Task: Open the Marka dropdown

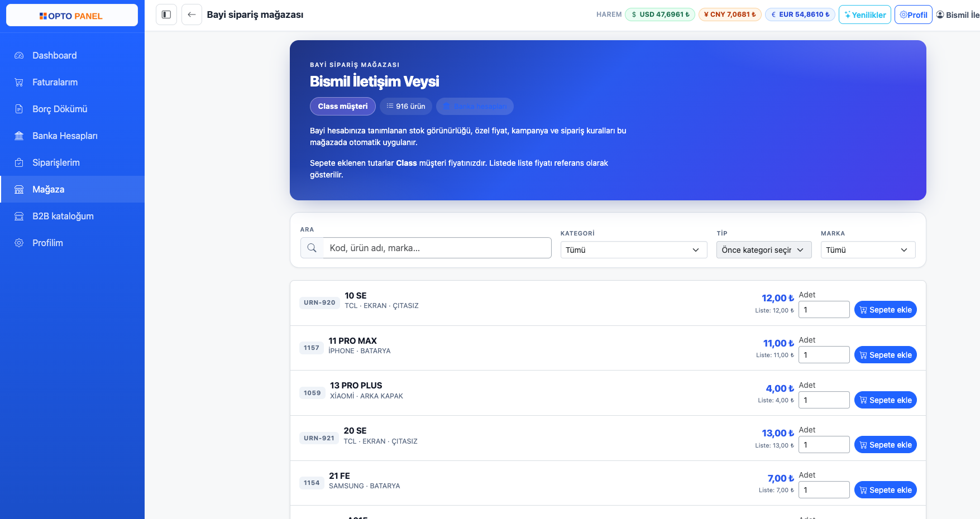Action: [868, 250]
